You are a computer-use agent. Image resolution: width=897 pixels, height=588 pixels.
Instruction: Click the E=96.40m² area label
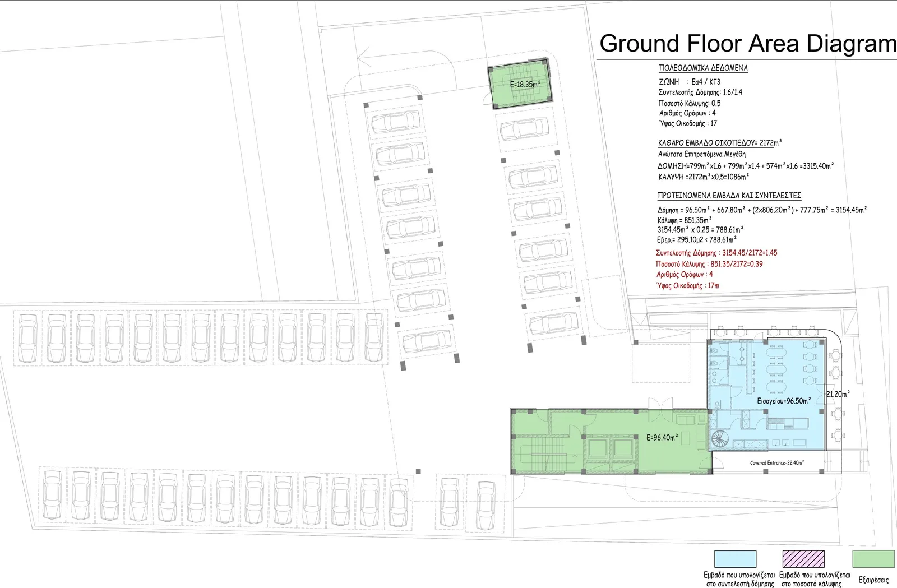(x=662, y=437)
